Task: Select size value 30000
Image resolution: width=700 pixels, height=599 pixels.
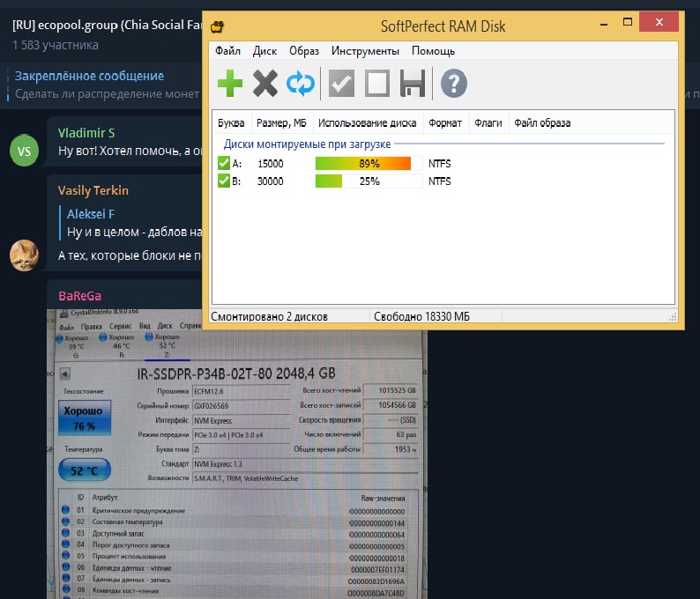Action: pyautogui.click(x=270, y=181)
